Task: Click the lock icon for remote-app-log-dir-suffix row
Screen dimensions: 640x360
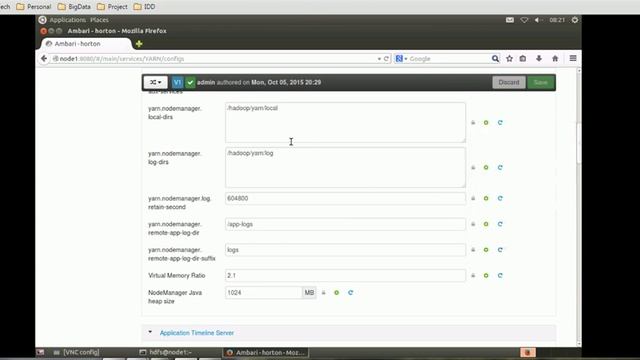Action: click(x=473, y=250)
